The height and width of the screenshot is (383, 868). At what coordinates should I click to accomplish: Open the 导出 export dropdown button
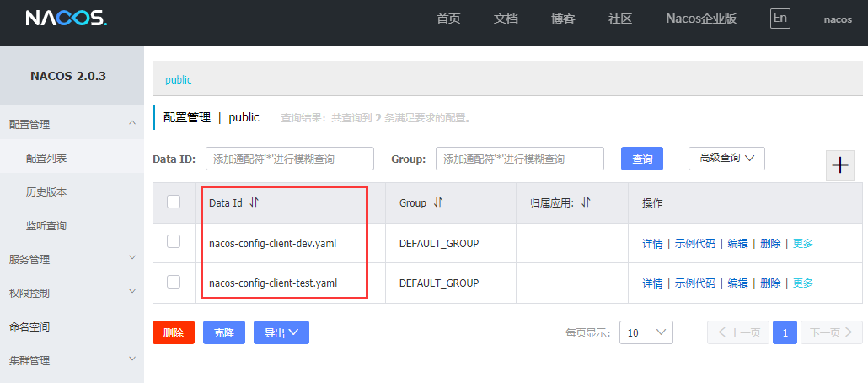[281, 332]
